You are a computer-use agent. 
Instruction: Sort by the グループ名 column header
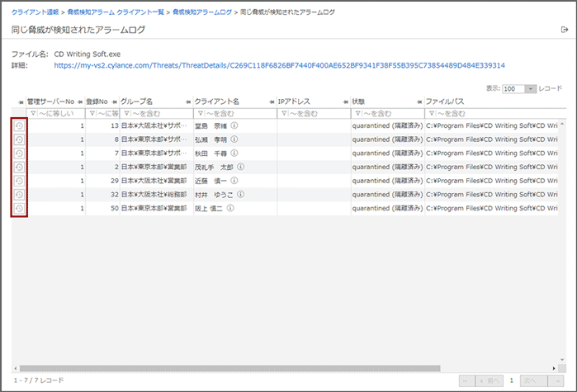pos(136,102)
